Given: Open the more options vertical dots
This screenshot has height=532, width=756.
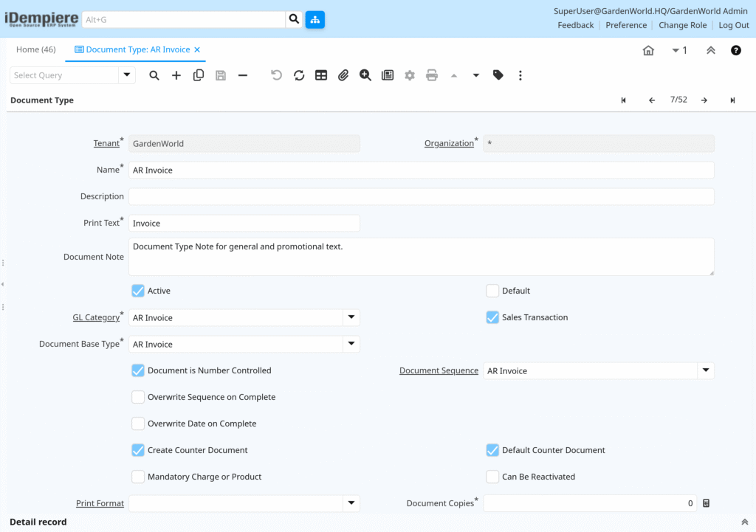Looking at the screenshot, I should point(520,75).
